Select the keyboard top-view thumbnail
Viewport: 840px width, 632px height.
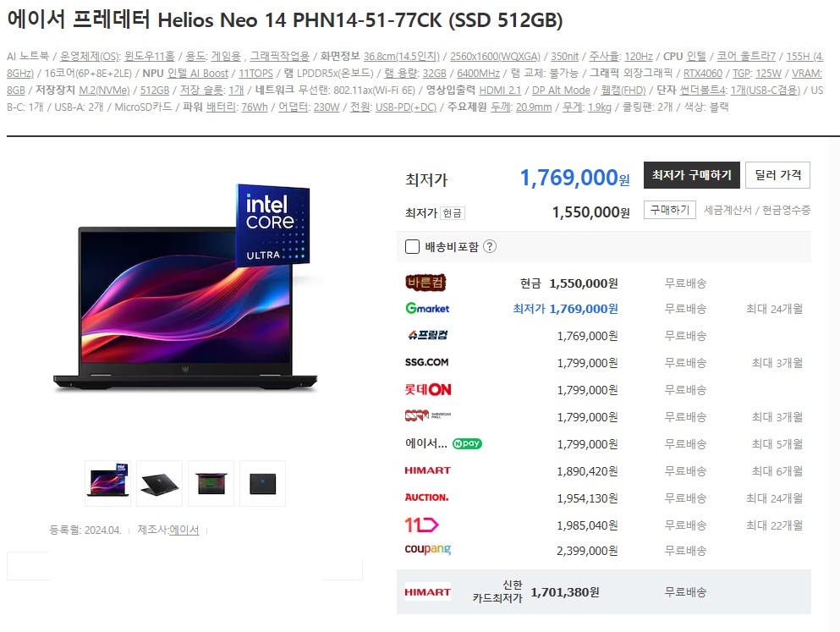point(211,484)
